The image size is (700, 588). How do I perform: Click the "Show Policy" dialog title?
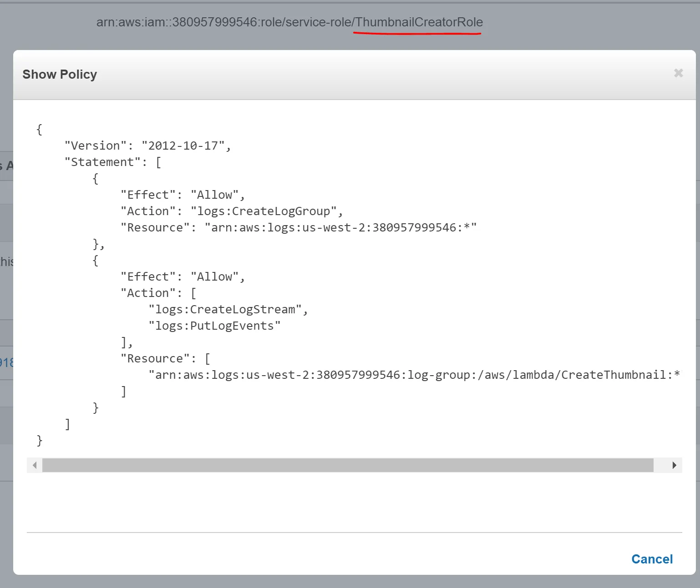pyautogui.click(x=60, y=75)
